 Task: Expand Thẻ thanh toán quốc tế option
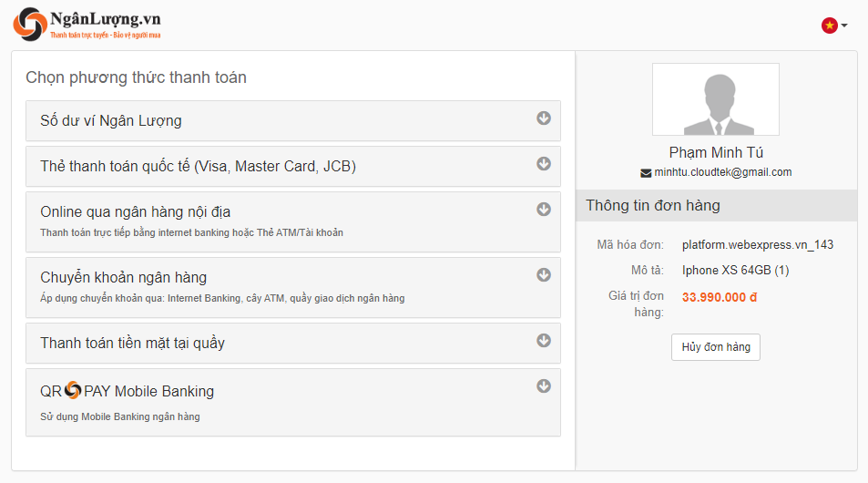click(x=293, y=166)
